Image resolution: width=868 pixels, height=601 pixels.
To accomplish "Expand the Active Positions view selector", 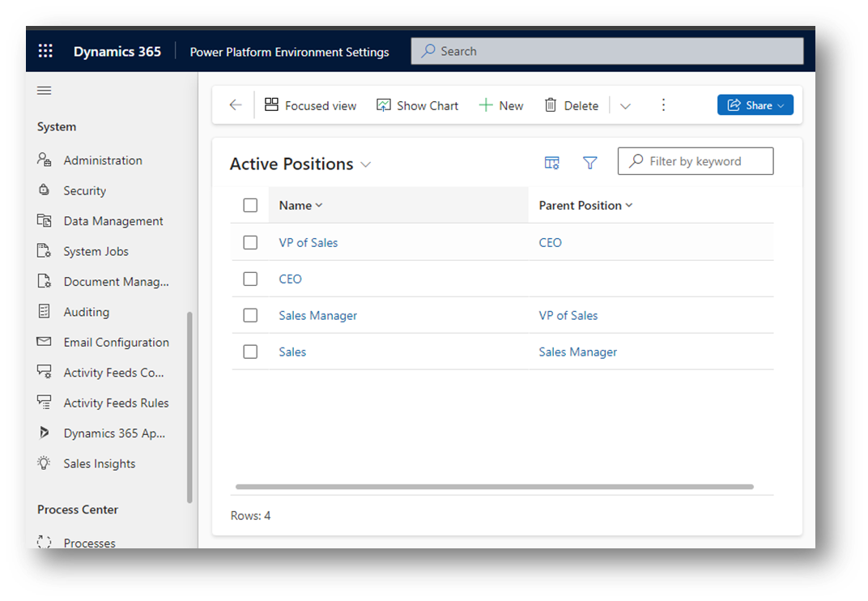I will pyautogui.click(x=366, y=164).
